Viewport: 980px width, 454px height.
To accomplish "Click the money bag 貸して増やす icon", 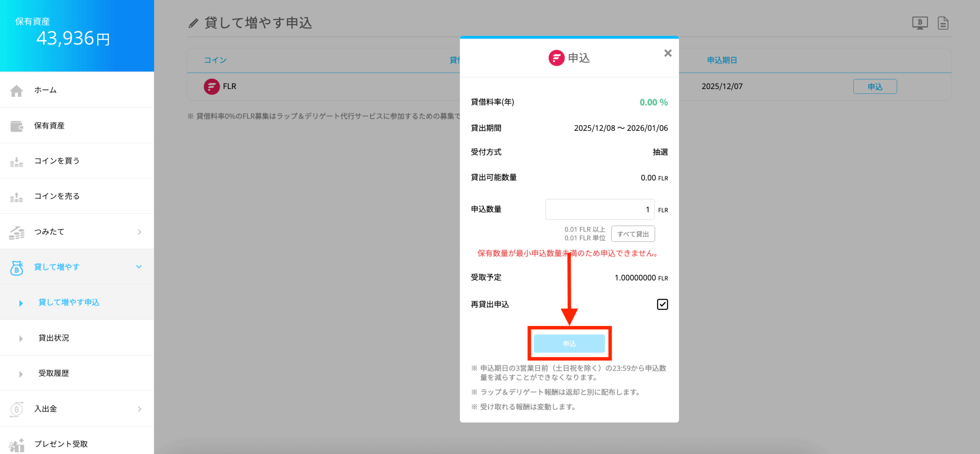I will click(x=16, y=268).
